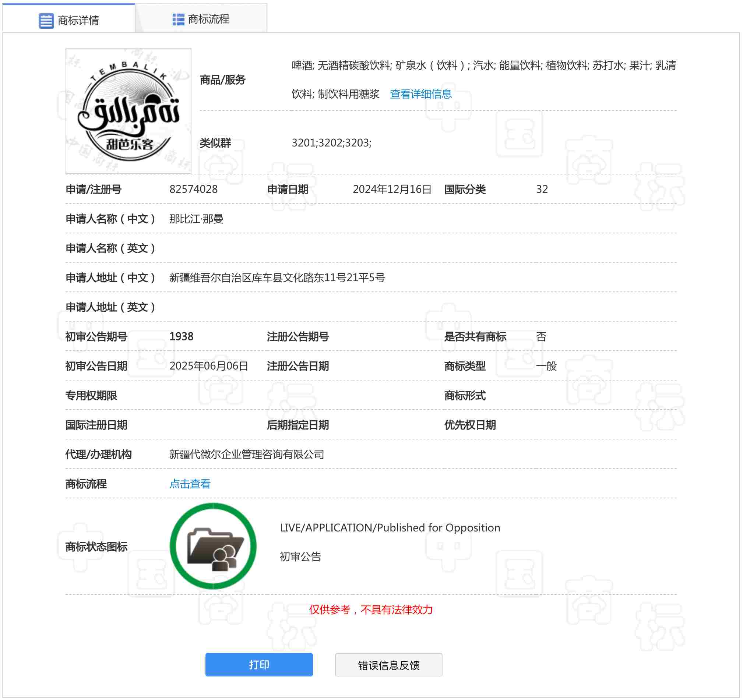Click the preliminary announcement issue number 1938
Screen dimensions: 743x700
tap(182, 336)
